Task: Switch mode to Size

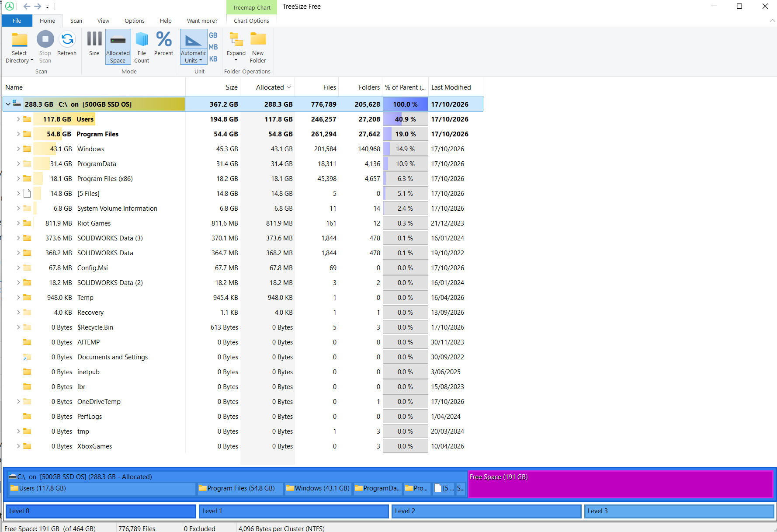Action: [x=94, y=44]
